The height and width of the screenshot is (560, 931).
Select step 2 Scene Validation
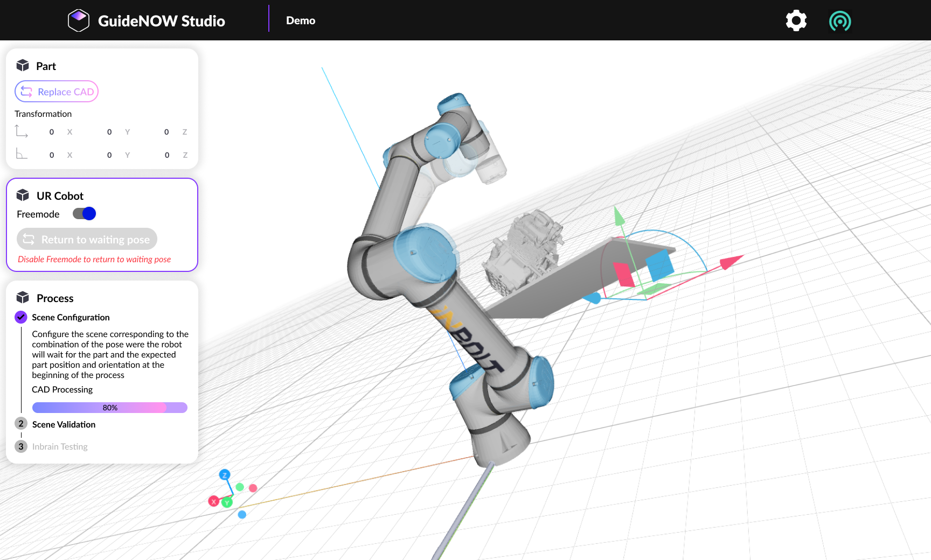click(x=64, y=424)
